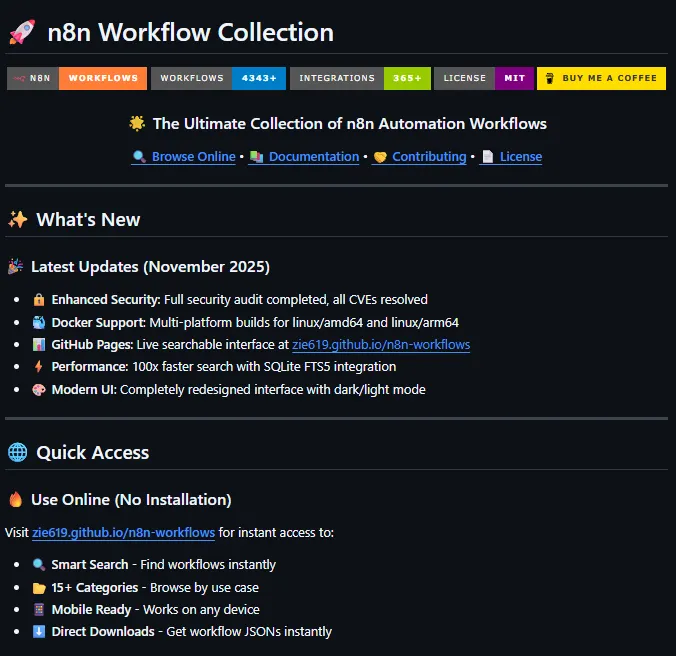The image size is (676, 656).
Task: Click the fire icon beside Use Online
Action: pos(16,499)
